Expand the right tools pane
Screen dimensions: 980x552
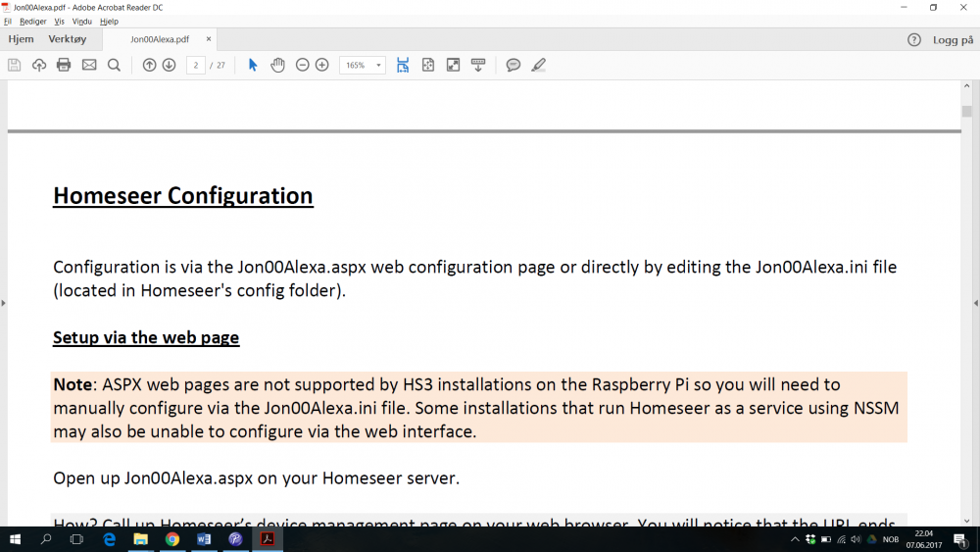(x=975, y=303)
